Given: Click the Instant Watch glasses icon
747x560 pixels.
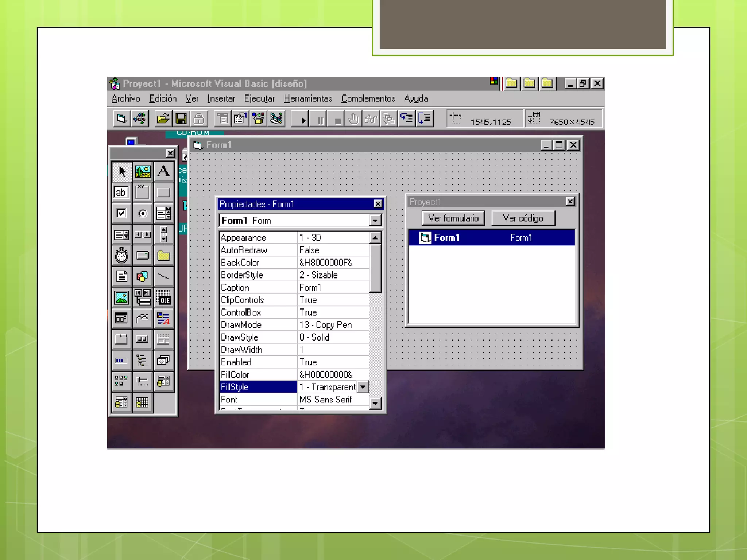Looking at the screenshot, I should pos(371,119).
